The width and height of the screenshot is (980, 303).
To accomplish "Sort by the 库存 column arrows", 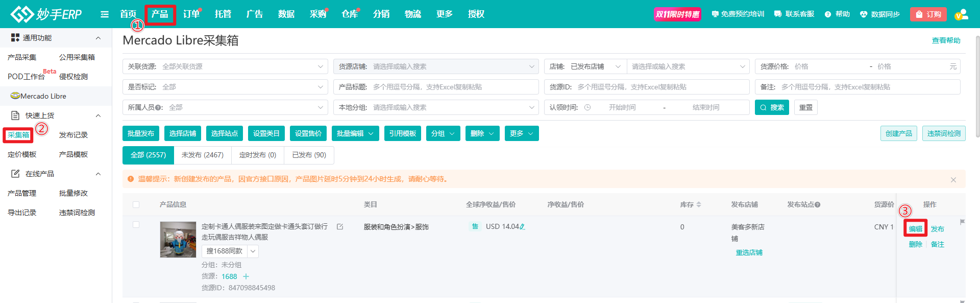I will point(699,204).
